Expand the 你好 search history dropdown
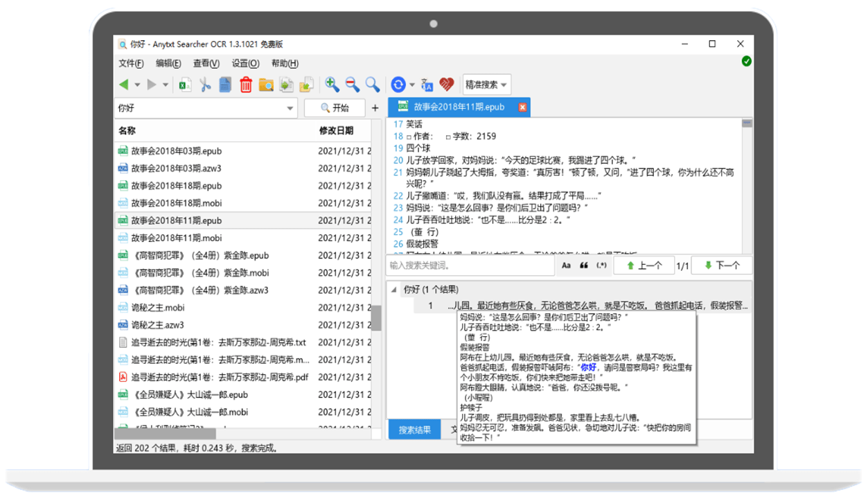The width and height of the screenshot is (868, 499). point(292,107)
